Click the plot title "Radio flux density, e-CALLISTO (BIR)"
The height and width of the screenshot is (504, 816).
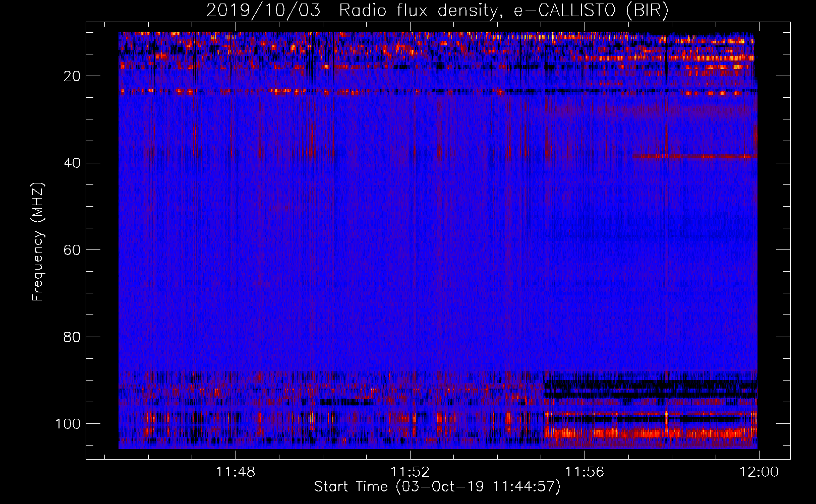coord(504,11)
